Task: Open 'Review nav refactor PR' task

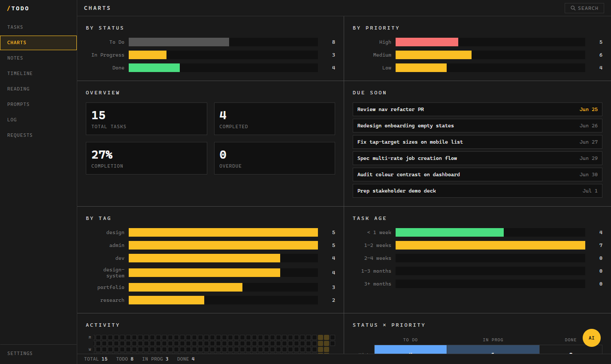Action: (x=478, y=109)
